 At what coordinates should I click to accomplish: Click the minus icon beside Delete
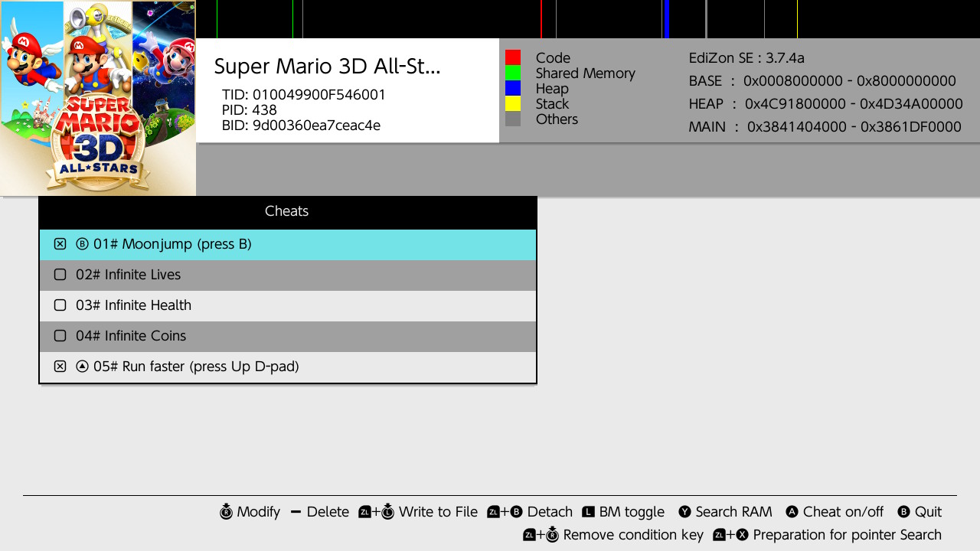pos(296,512)
